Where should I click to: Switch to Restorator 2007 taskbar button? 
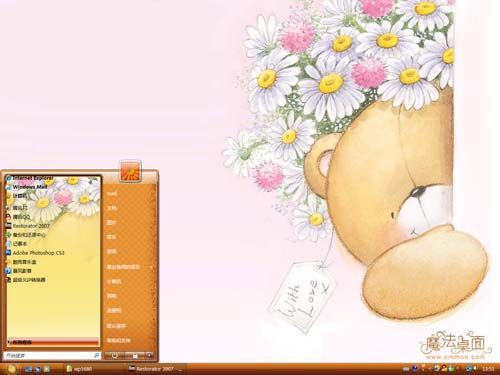[x=155, y=369]
